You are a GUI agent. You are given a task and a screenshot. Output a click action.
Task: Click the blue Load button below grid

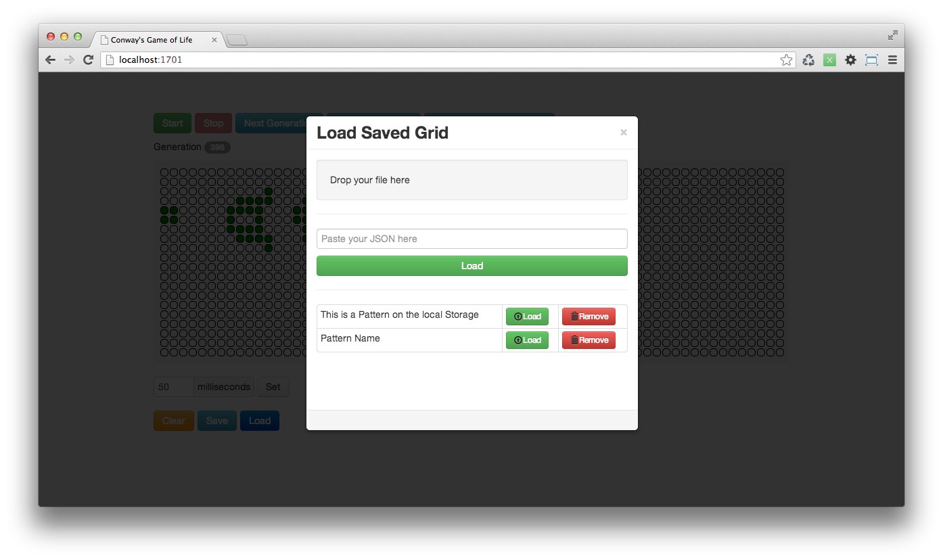pos(260,421)
